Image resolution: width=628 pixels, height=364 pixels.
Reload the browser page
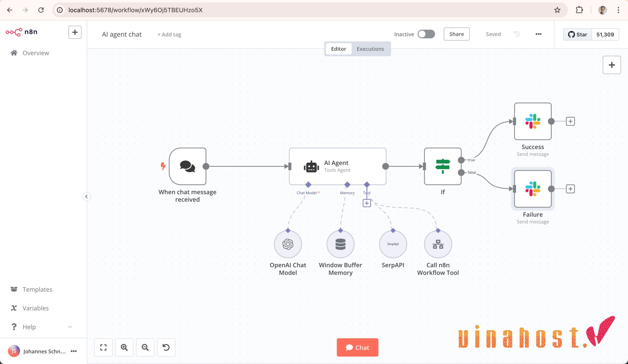click(41, 10)
